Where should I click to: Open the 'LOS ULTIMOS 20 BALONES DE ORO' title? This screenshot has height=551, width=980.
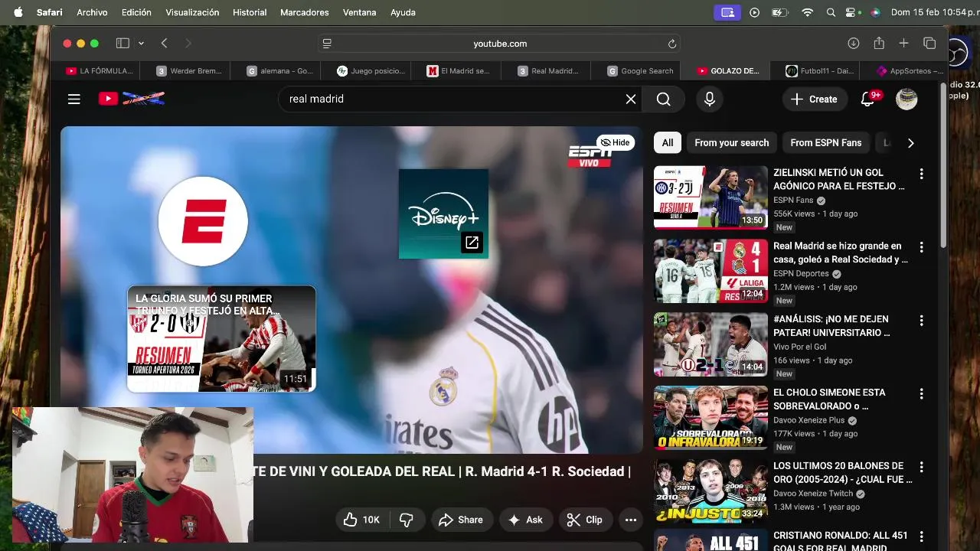(843, 472)
